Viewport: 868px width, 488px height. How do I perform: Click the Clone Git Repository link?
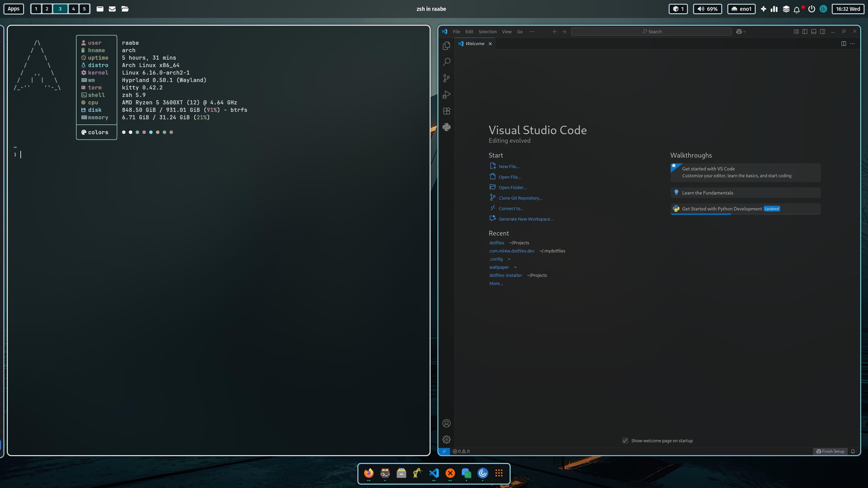pos(520,198)
